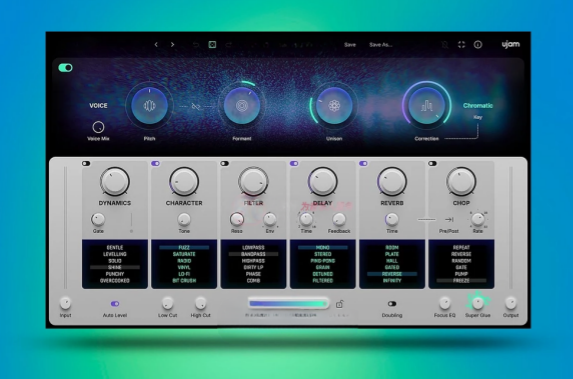Click the High Cut knob
Viewport: 573px width, 379px height.
(x=200, y=303)
